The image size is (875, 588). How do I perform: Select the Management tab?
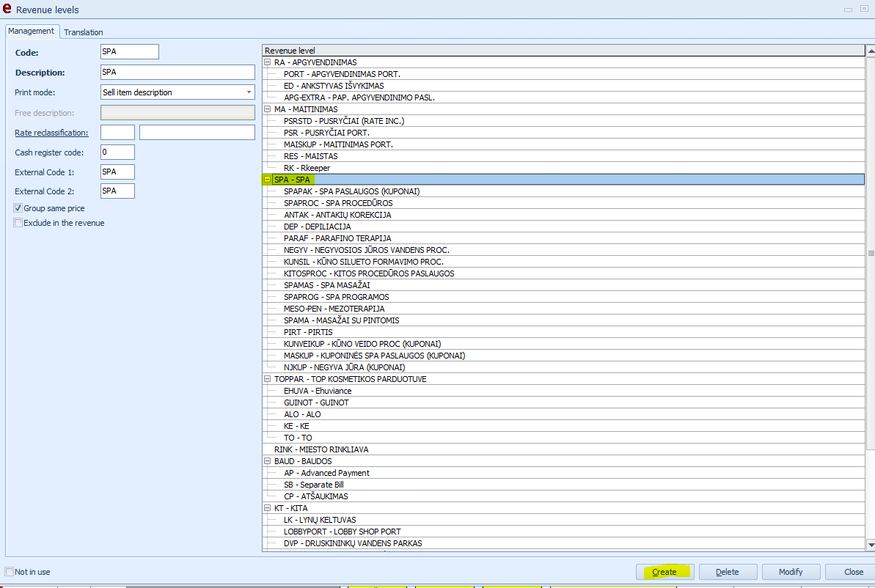(32, 32)
